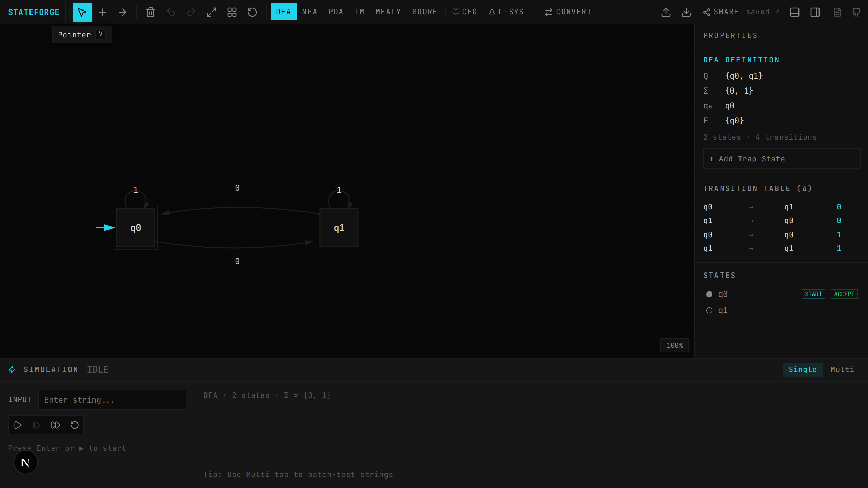
Task: Select the Add Transition tool
Action: (123, 12)
